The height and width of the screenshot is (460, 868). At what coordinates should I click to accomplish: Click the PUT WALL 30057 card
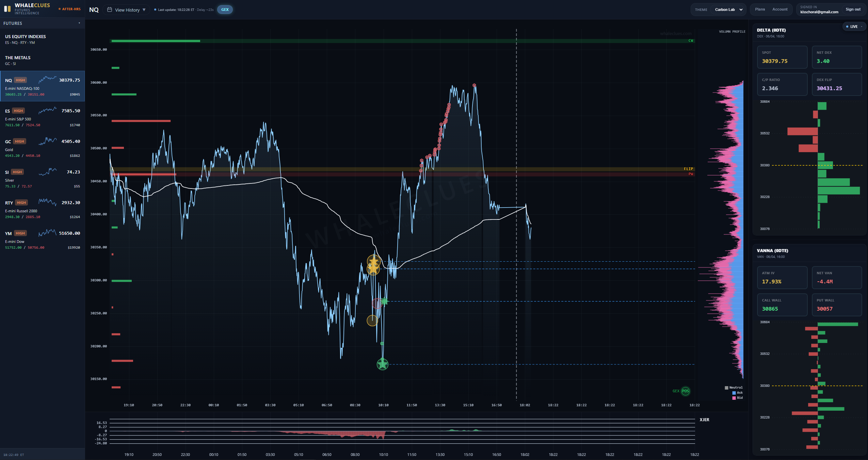coord(837,305)
